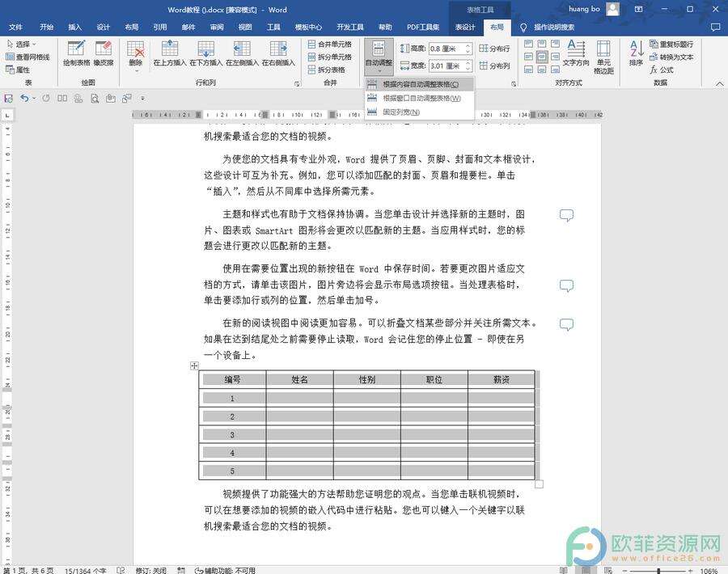Click the save icon in quick access toolbar
The height and width of the screenshot is (574, 728).
pos(8,99)
